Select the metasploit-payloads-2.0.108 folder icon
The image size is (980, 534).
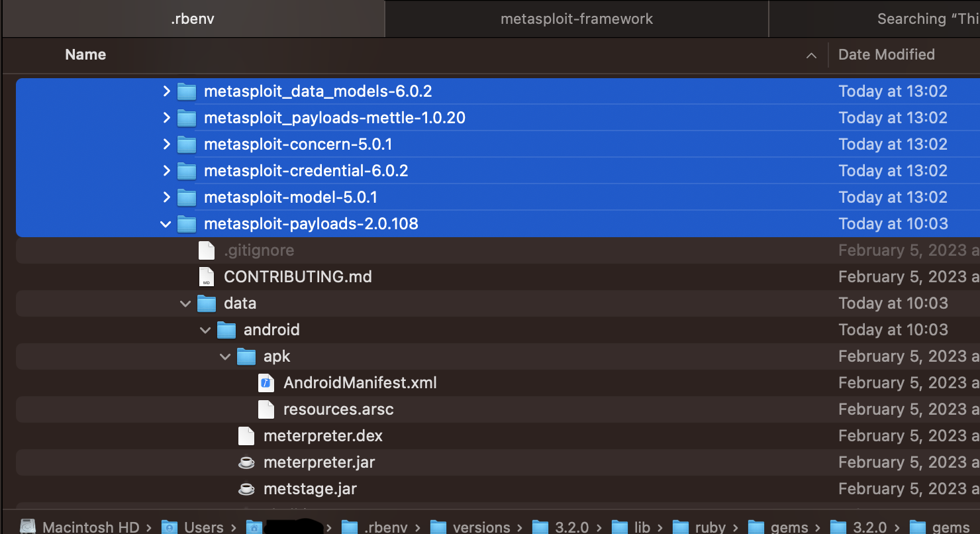(187, 223)
